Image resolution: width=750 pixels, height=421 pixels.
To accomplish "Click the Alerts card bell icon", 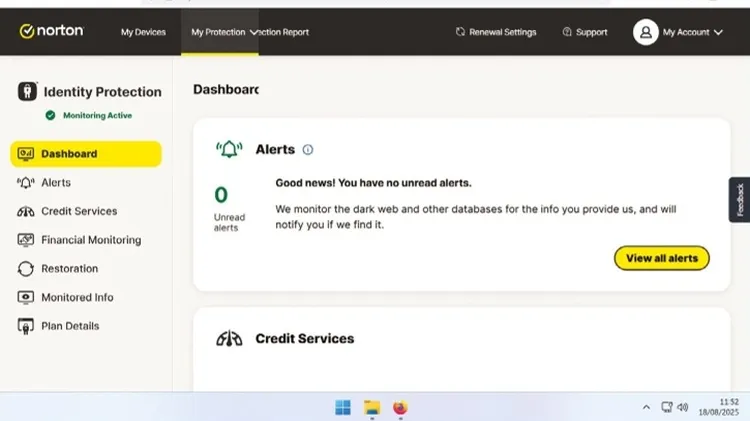I will point(229,149).
